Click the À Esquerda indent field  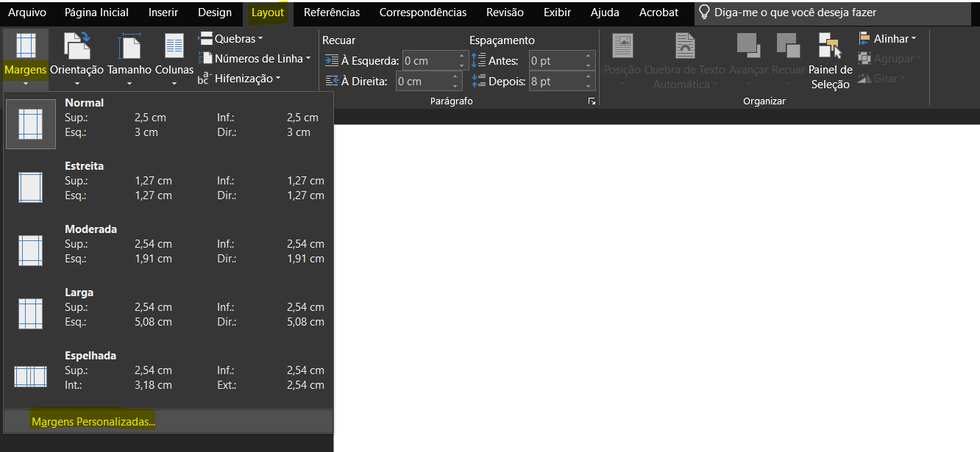(430, 61)
